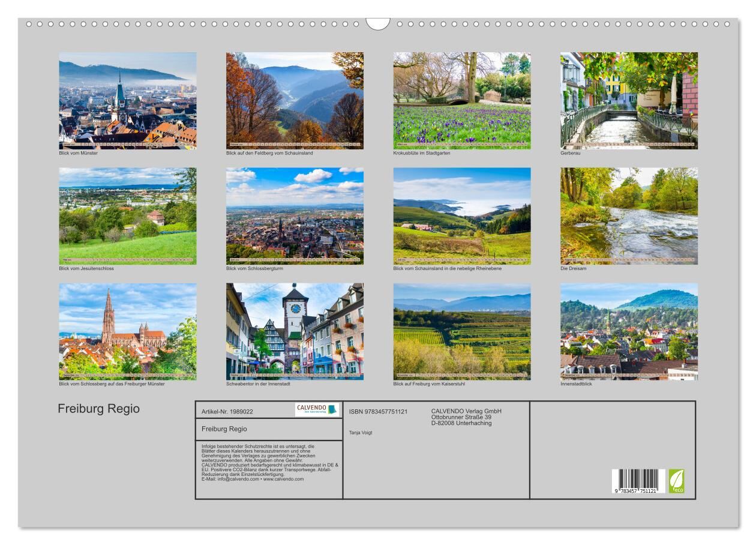This screenshot has width=756, height=545.
Task: Open the Gerberau canal photo
Action: coord(629,100)
